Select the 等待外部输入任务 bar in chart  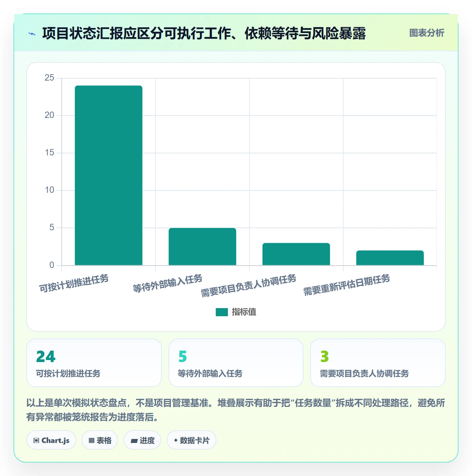tap(202, 247)
